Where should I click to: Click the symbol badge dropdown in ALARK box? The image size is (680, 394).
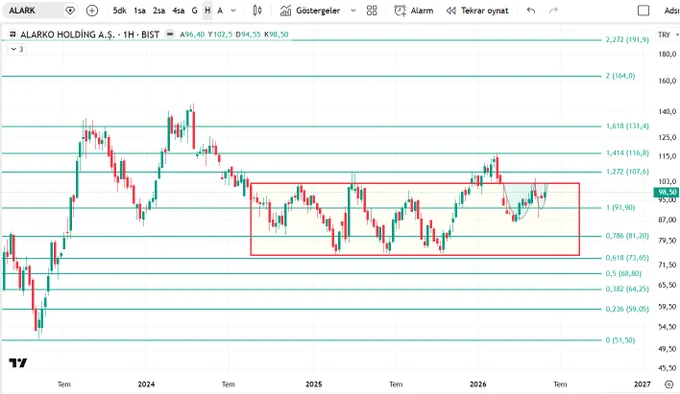[69, 10]
